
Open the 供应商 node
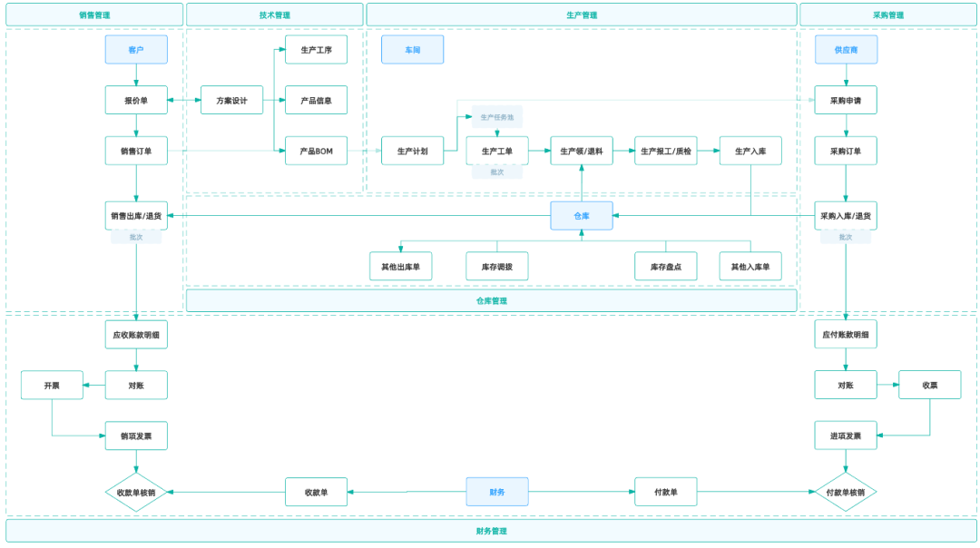click(x=846, y=49)
